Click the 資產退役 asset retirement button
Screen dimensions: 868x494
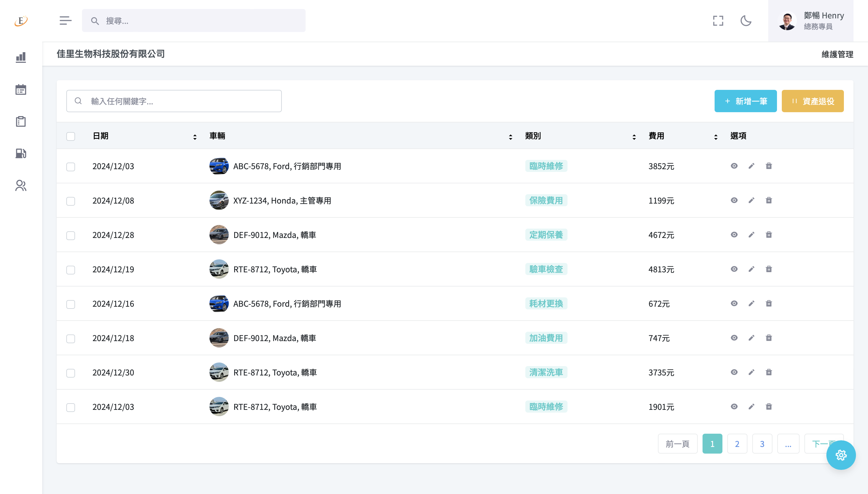[813, 101]
